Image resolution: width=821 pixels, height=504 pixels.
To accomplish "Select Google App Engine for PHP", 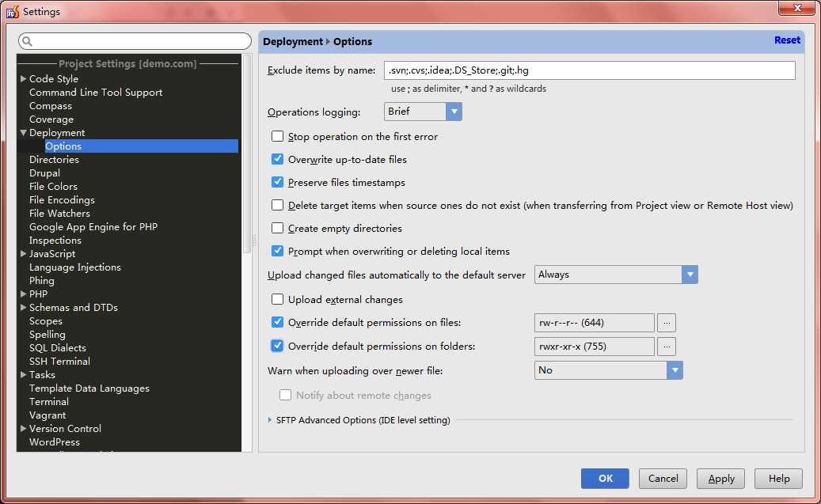I will (x=93, y=226).
